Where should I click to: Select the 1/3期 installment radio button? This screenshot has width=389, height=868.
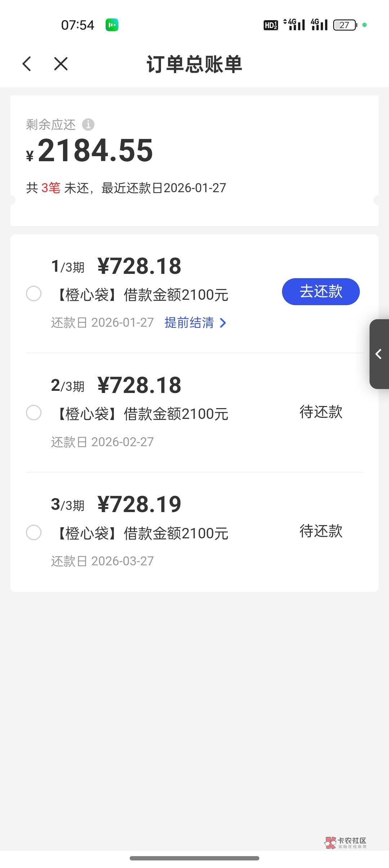click(33, 294)
